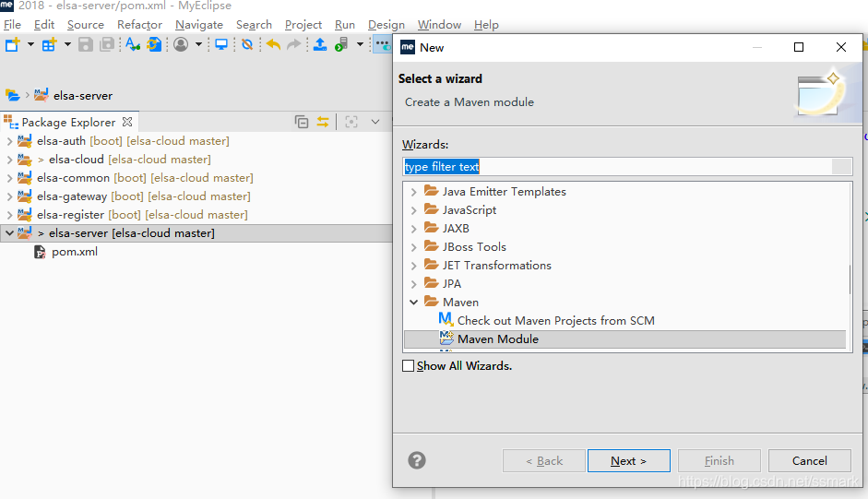Click the blue upload deploy icon
The image size is (868, 499).
[320, 44]
